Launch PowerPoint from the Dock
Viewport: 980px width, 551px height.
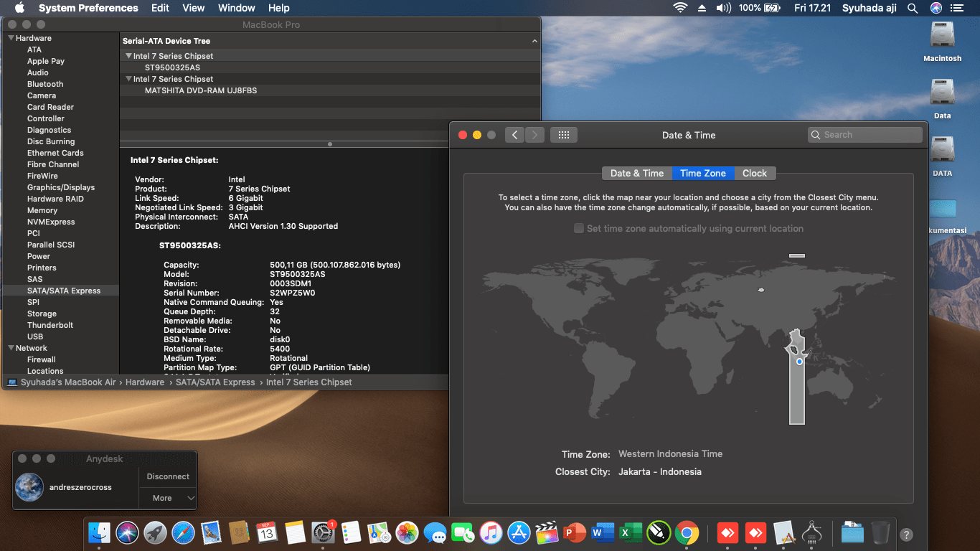click(575, 532)
